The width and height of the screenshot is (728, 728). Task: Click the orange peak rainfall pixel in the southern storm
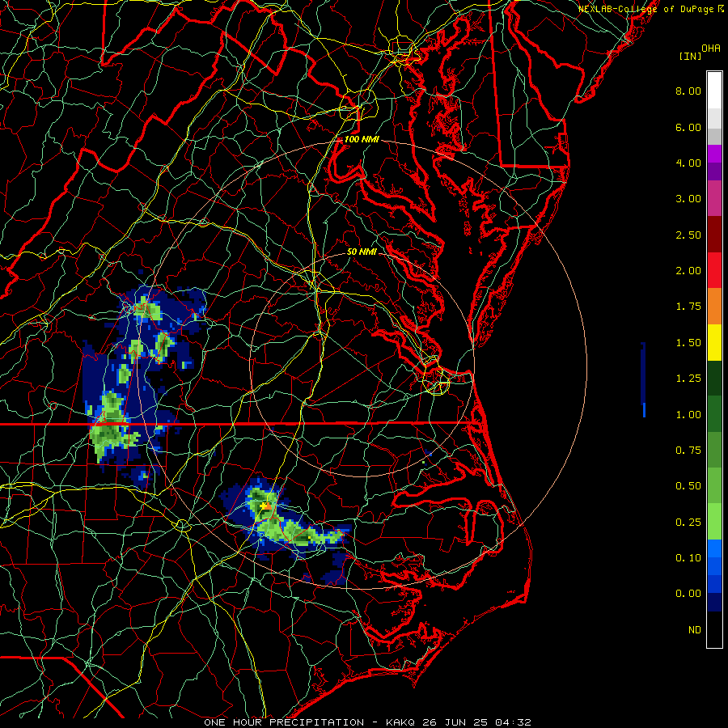(268, 506)
